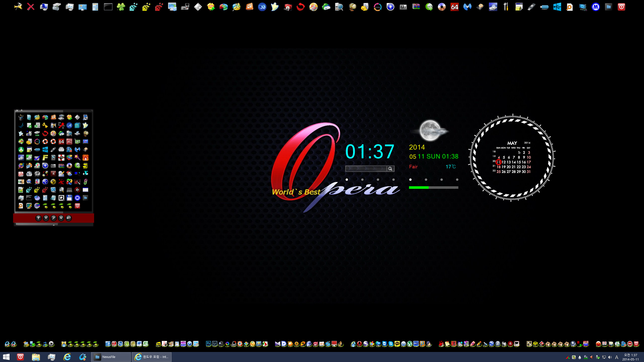This screenshot has width=644, height=362.
Task: Launch 7-Zip from the top dock
Action: (x=403, y=7)
